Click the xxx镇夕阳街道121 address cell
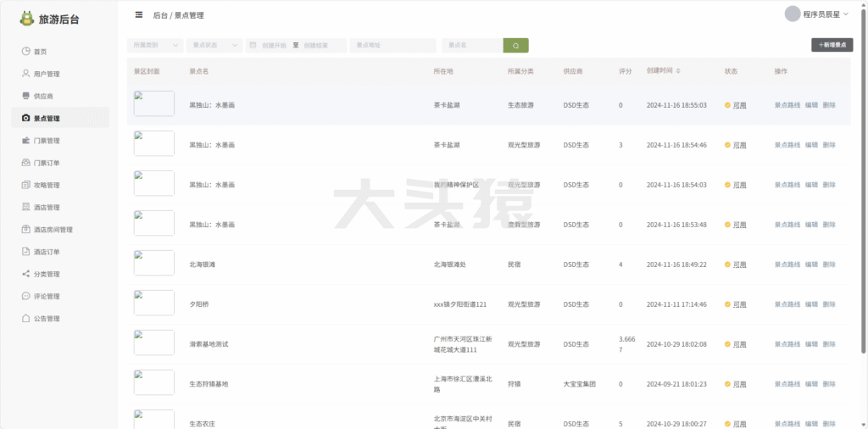Image resolution: width=868 pixels, height=429 pixels. point(460,304)
